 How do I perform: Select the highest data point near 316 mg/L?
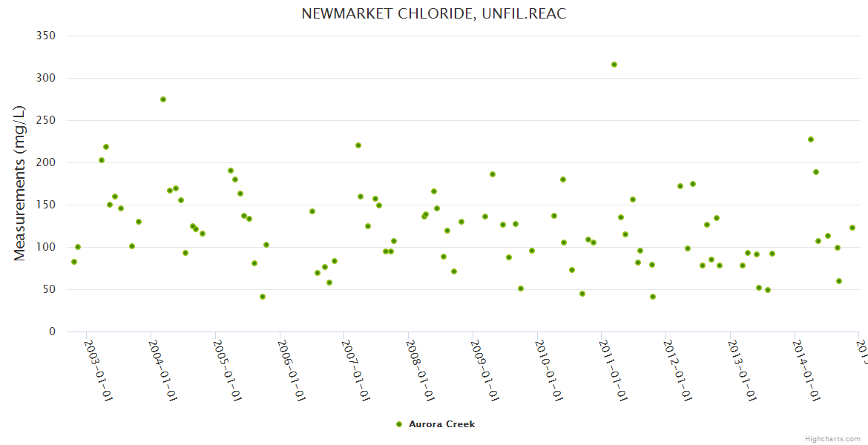point(614,65)
